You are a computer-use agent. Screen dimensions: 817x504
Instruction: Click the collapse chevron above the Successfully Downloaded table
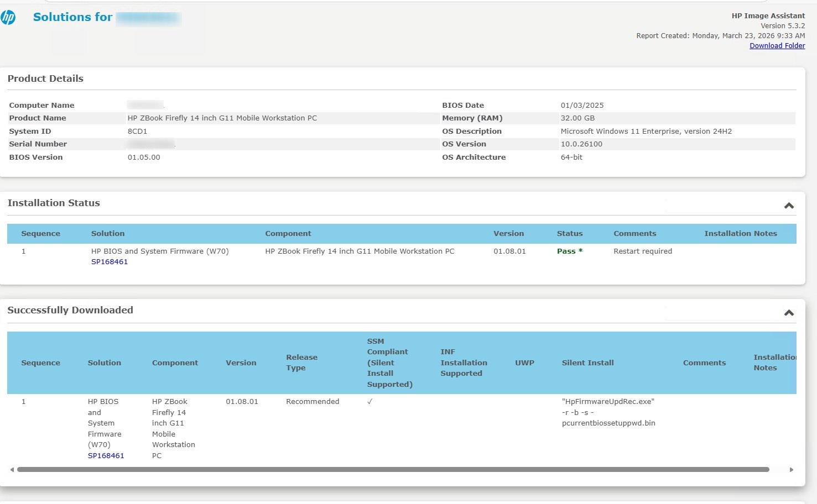[788, 312]
